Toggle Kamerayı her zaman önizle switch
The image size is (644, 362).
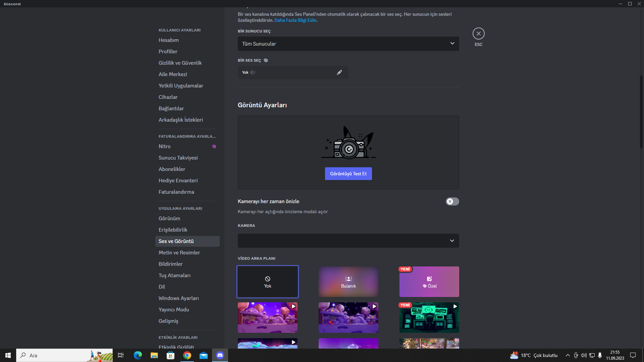coord(452,201)
